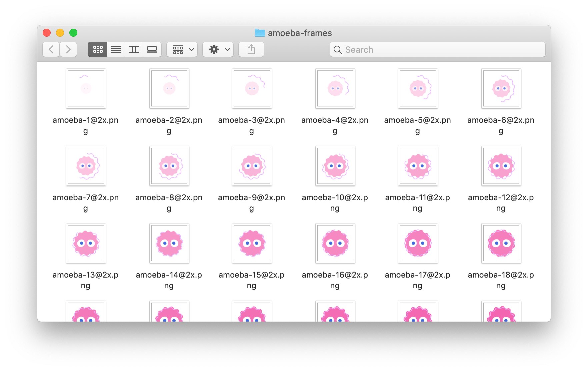This screenshot has height=371, width=588.
Task: Switch to icon view
Action: pos(98,49)
